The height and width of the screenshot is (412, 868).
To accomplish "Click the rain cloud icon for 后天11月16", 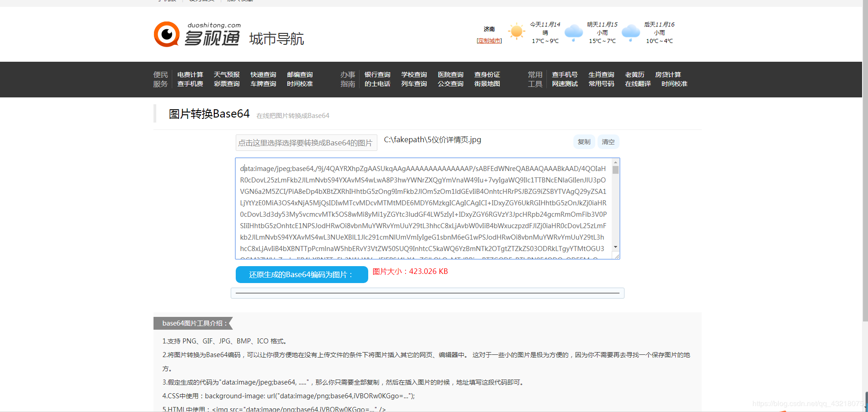I will click(631, 32).
